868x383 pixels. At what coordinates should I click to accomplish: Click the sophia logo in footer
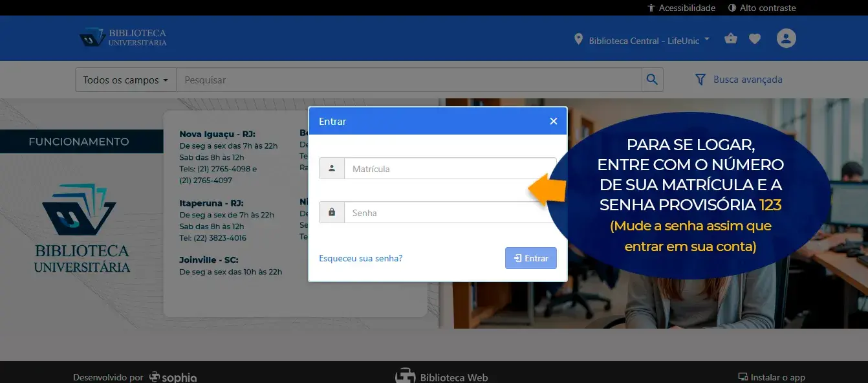point(173,377)
